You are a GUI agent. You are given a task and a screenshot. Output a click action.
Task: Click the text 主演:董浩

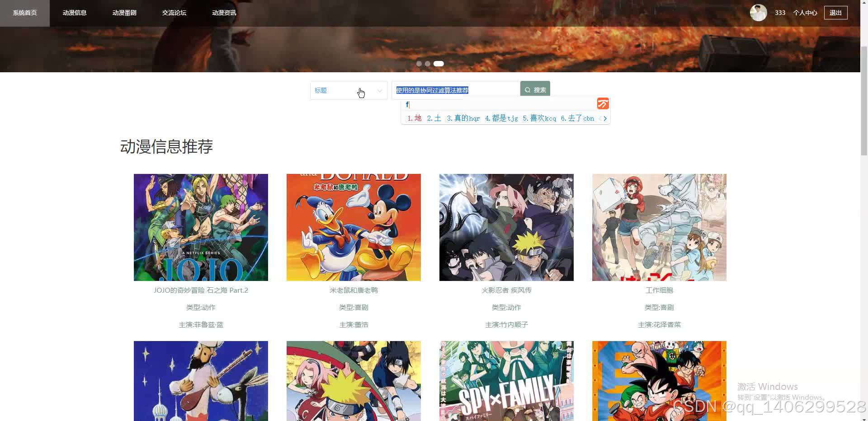click(354, 325)
